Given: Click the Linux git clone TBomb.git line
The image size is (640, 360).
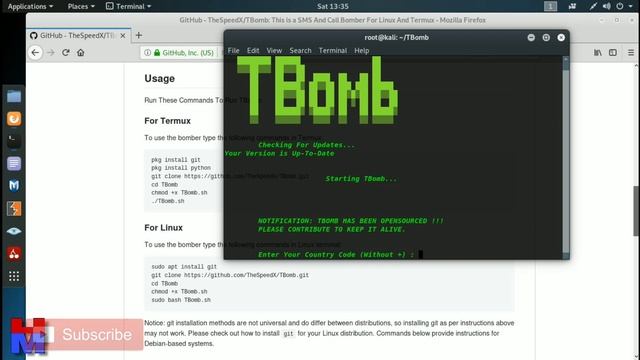Looking at the screenshot, I should pyautogui.click(x=230, y=275).
